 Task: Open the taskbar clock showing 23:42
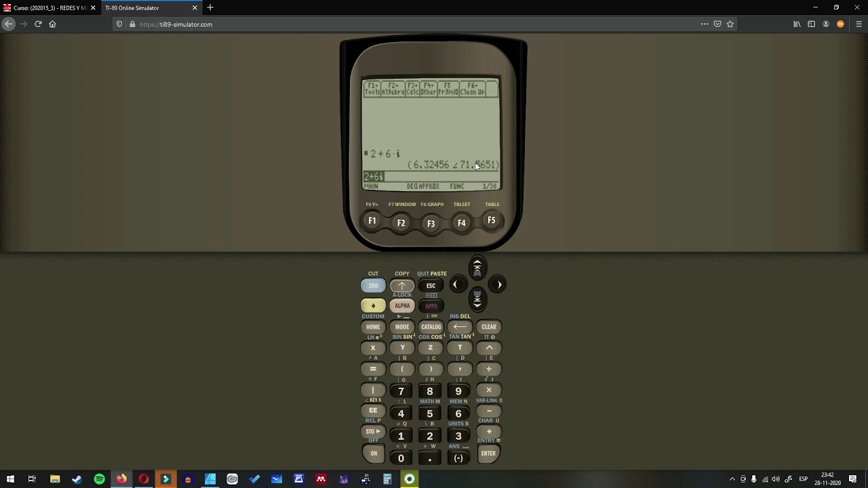point(827,479)
